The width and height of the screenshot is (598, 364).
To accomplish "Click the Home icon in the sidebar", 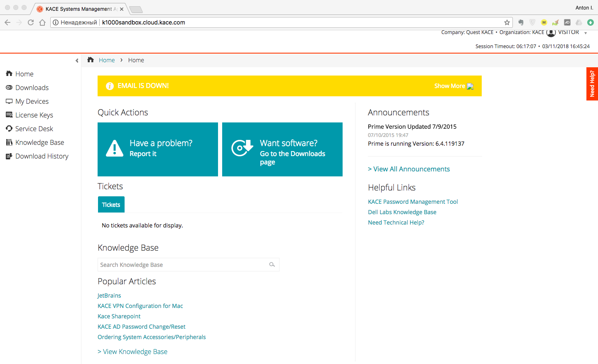I will [x=9, y=73].
